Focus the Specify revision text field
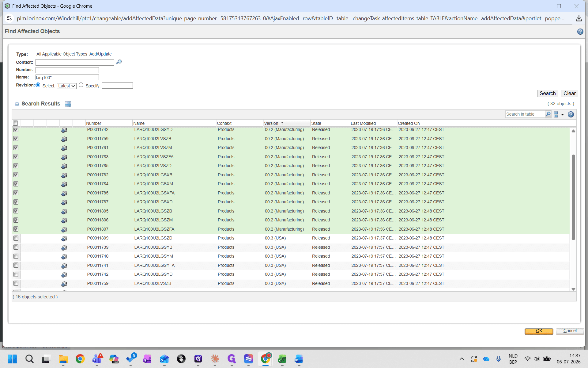 pos(117,86)
